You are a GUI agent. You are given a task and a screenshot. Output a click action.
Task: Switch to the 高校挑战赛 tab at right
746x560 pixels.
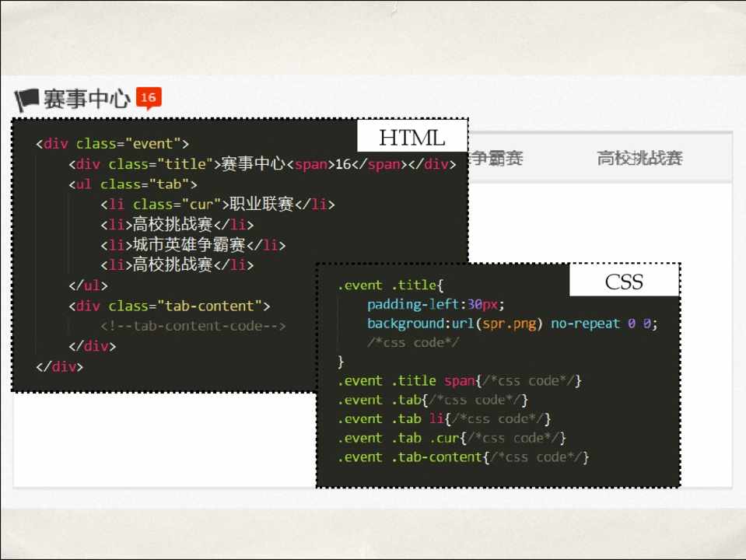(639, 159)
